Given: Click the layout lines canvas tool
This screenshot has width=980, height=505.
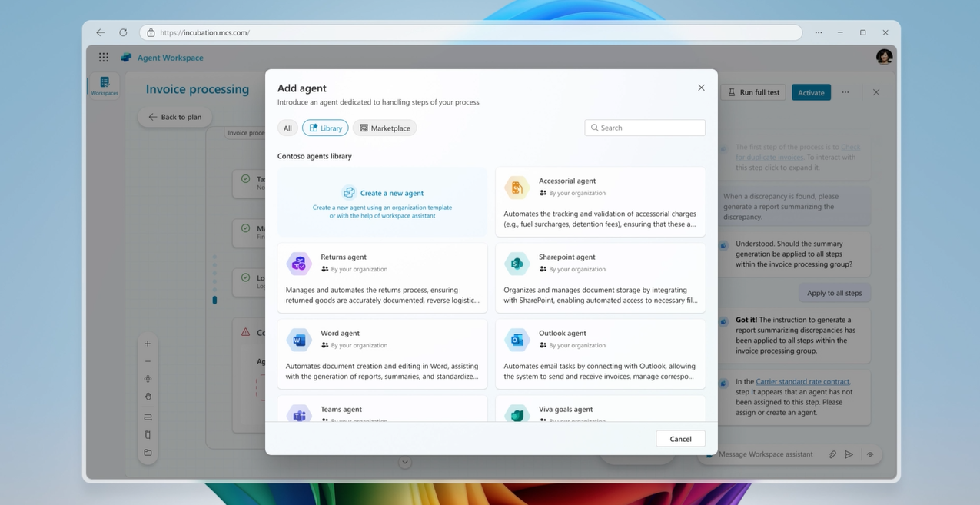Looking at the screenshot, I should 148,417.
